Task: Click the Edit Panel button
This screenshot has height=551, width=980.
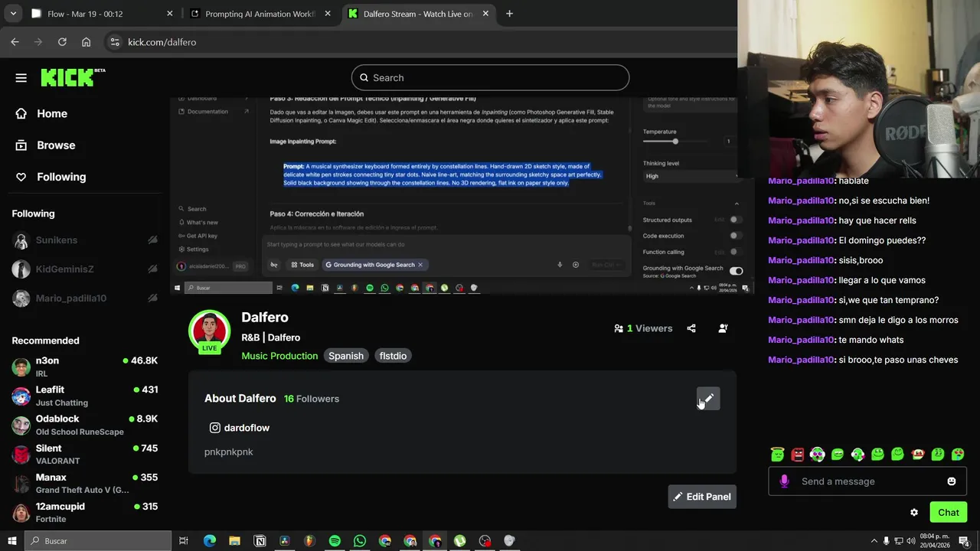Action: [702, 497]
